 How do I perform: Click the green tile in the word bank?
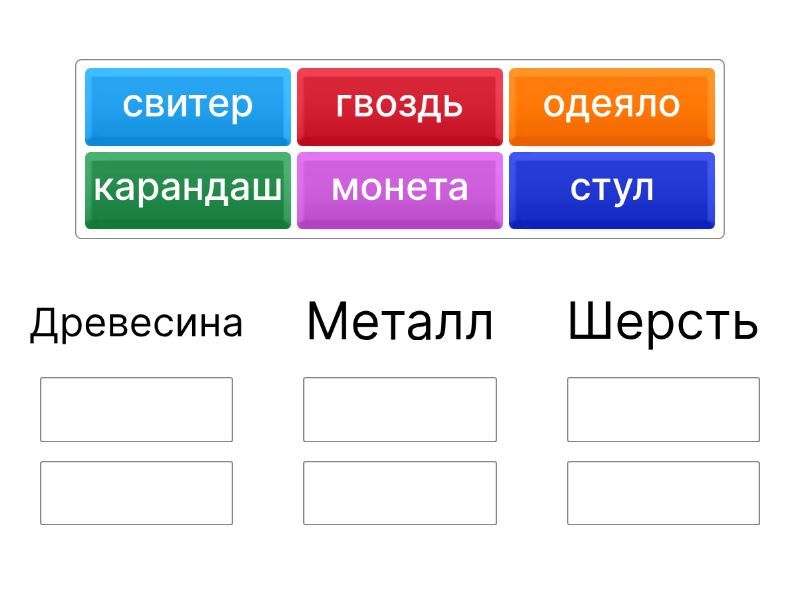pos(188,190)
